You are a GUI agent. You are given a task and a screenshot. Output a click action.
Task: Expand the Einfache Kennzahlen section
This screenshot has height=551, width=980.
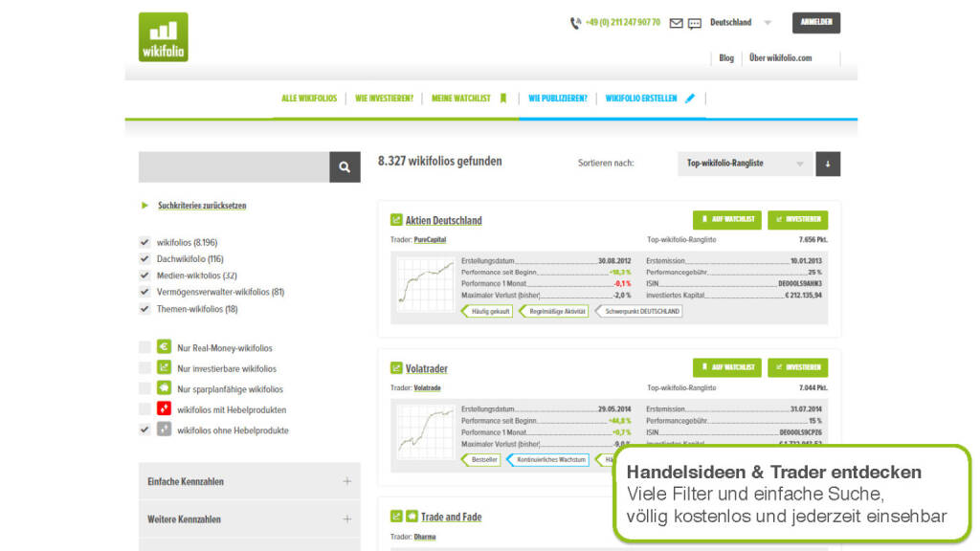pyautogui.click(x=249, y=481)
